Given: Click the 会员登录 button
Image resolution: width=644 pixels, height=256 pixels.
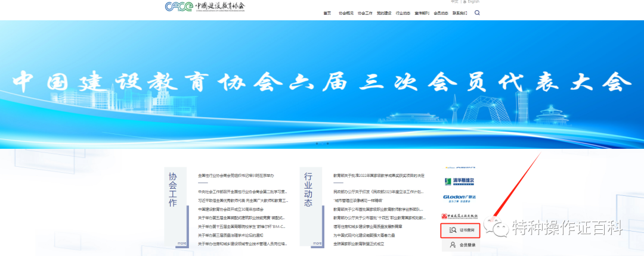Looking at the screenshot, I should click(x=460, y=245).
